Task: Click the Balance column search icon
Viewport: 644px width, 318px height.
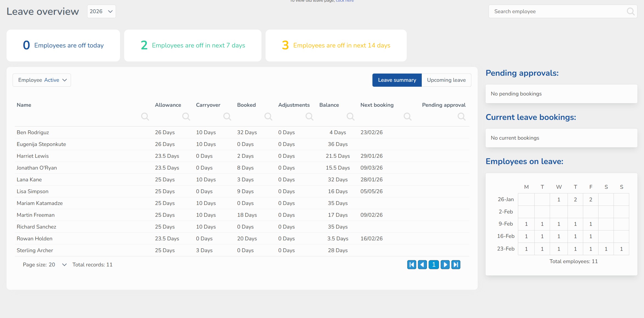Action: point(351,117)
